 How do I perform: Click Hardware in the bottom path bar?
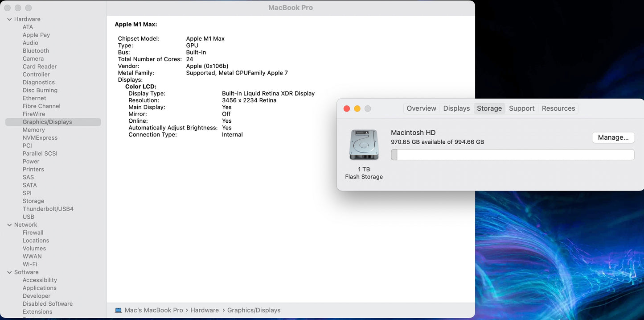click(205, 310)
